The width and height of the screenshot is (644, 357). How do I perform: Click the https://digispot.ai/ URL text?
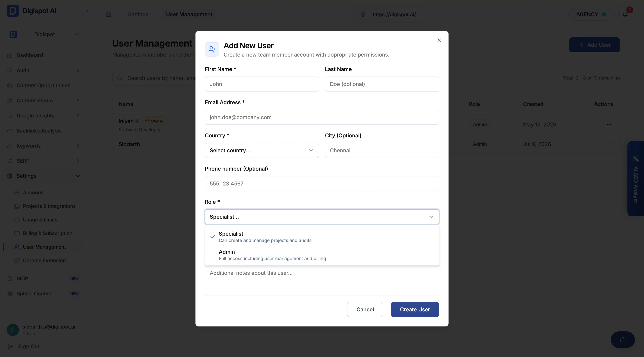[394, 14]
